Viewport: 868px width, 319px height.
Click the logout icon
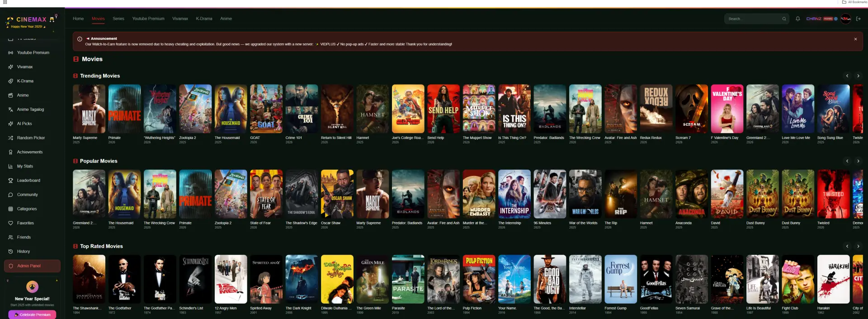point(859,19)
